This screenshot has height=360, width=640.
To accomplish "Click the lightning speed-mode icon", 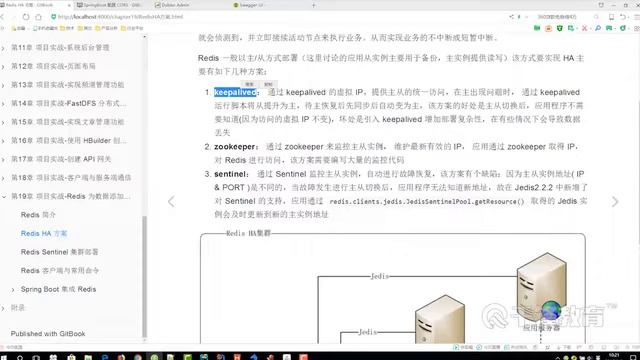I will pos(519,17).
